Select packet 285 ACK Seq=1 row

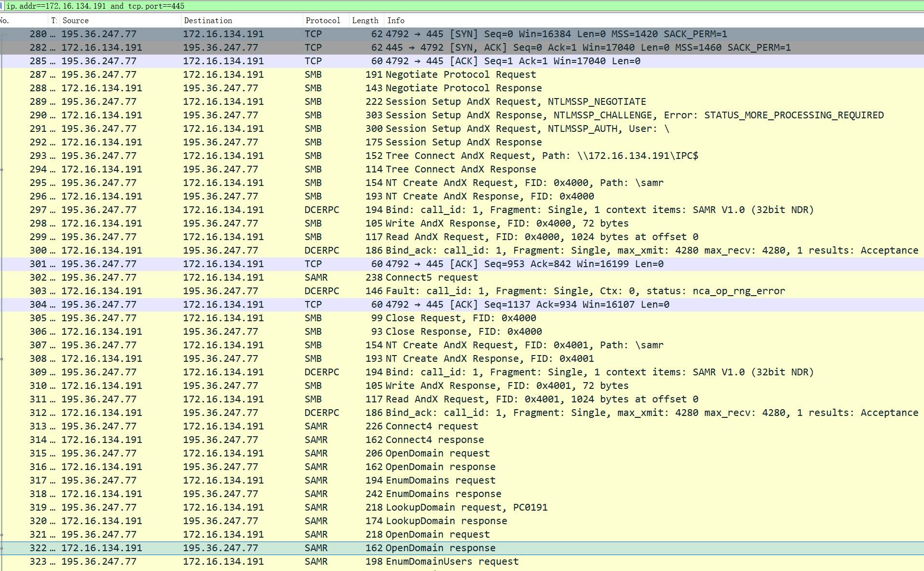(x=462, y=61)
